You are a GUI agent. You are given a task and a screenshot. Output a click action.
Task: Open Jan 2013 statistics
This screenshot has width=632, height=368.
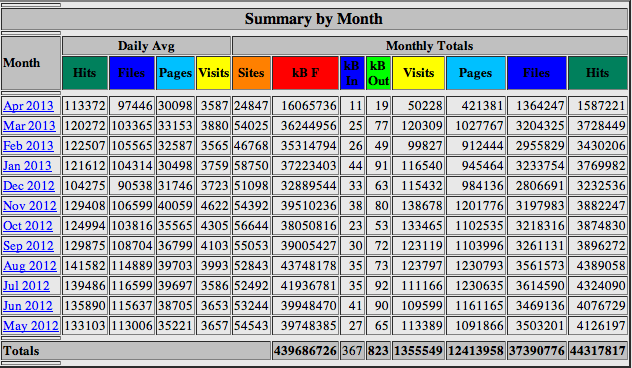point(27,166)
